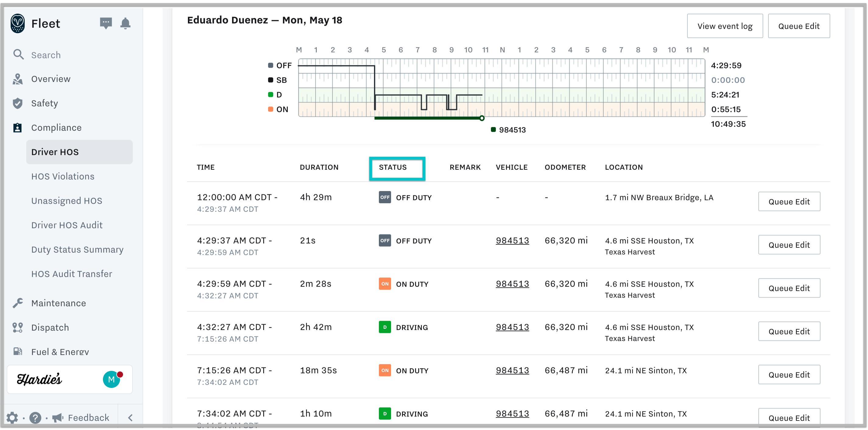Click vehicle link 984513 for DRIVING entry
The image size is (868, 430).
point(512,327)
